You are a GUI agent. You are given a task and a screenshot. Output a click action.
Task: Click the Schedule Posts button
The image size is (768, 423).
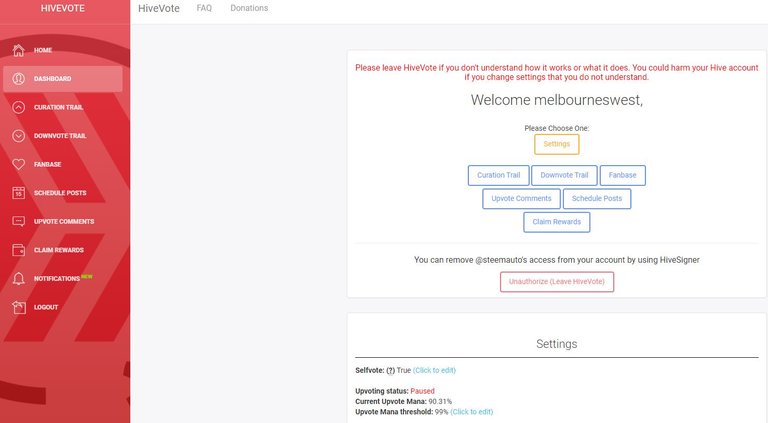597,199
